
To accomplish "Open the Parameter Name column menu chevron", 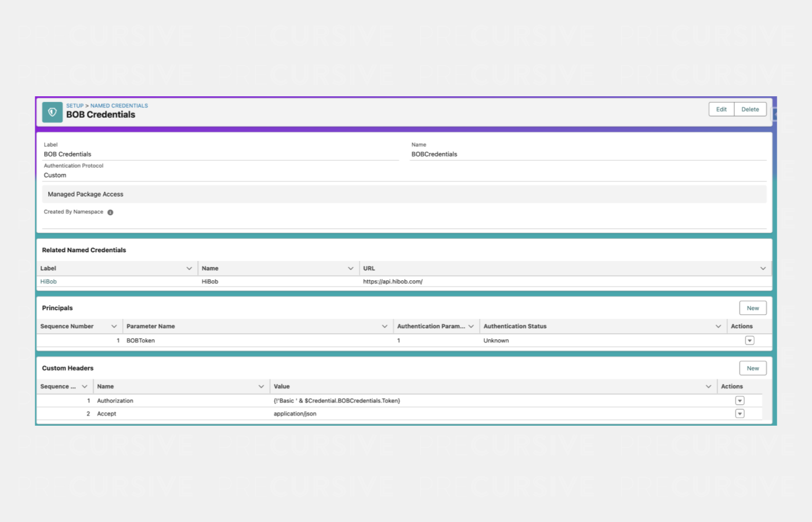I will tap(385, 327).
